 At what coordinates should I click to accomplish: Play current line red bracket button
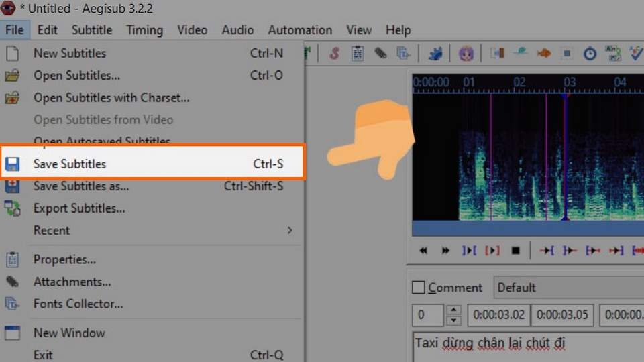(492, 250)
